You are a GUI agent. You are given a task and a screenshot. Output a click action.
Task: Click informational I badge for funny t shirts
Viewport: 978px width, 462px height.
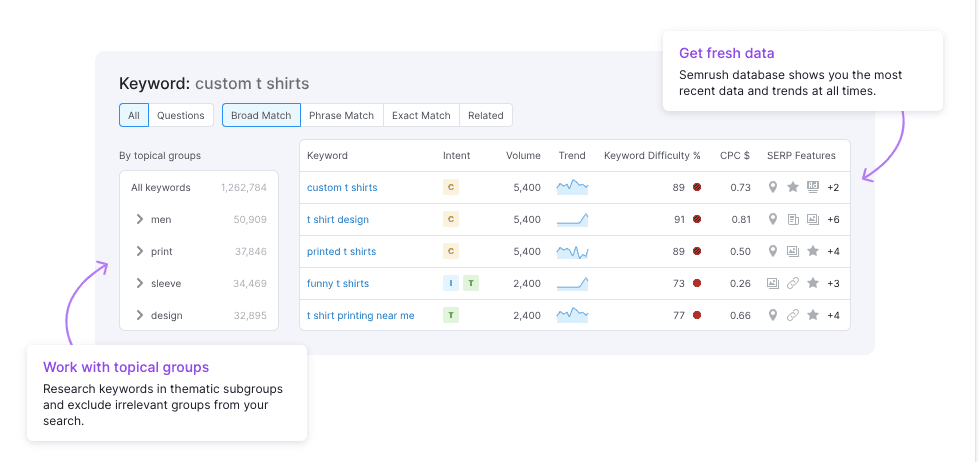pyautogui.click(x=451, y=283)
